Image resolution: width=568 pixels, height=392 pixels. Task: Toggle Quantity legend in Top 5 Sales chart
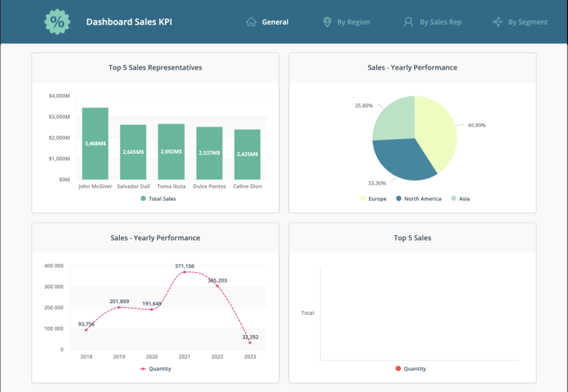pos(410,368)
